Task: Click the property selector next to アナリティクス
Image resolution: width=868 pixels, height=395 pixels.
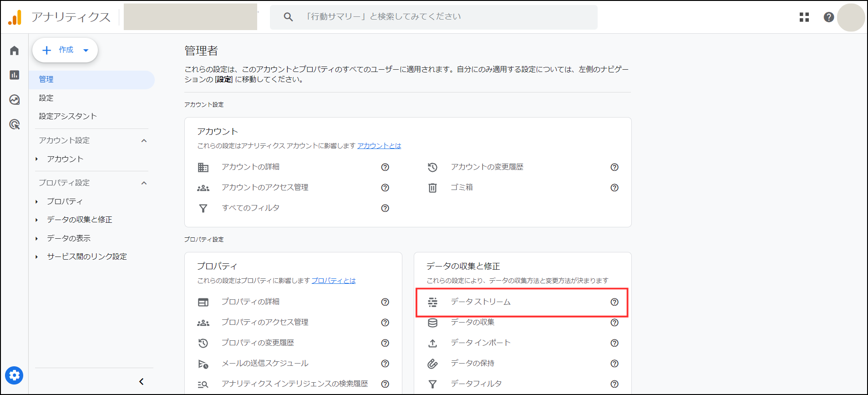Action: (190, 17)
